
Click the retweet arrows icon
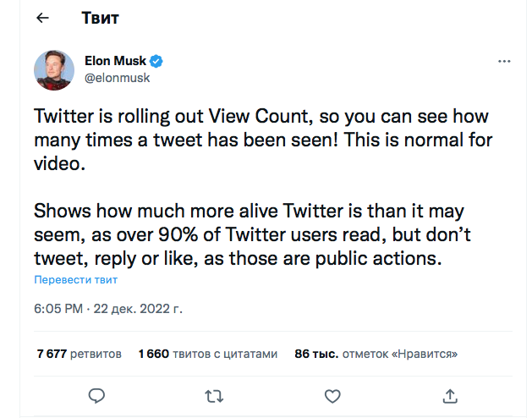coord(215,395)
